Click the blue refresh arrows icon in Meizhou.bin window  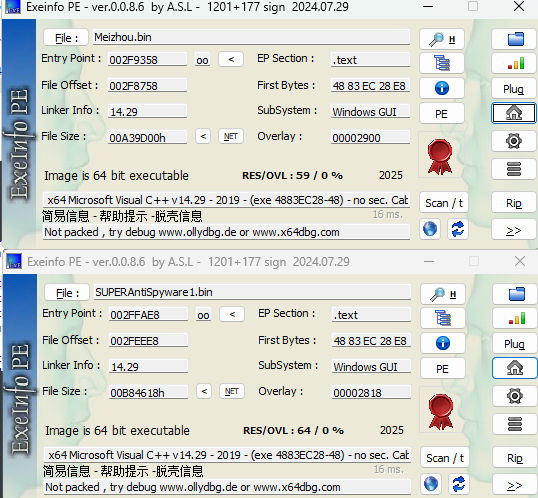tap(458, 229)
